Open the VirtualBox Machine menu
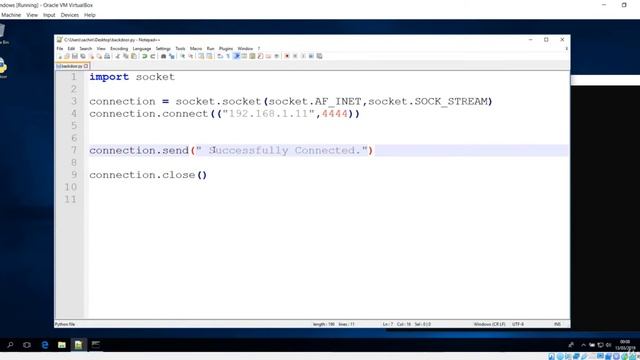The height and width of the screenshot is (360, 640). pyautogui.click(x=11, y=15)
